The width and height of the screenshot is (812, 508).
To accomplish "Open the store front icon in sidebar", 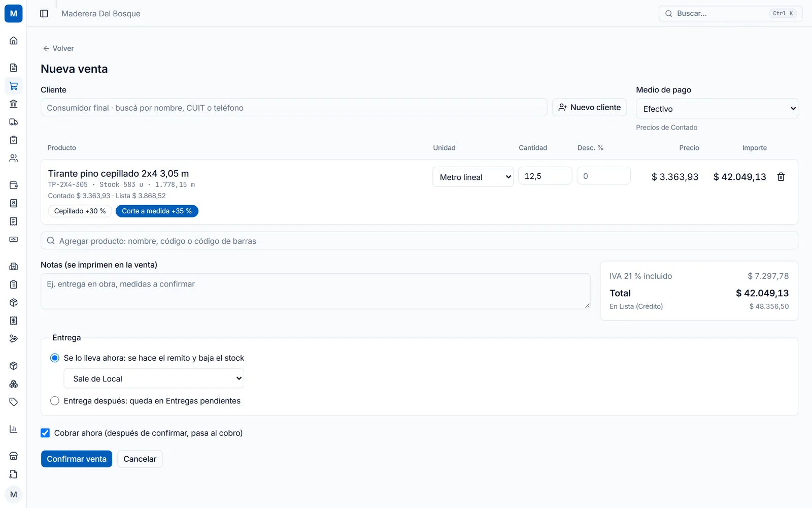I will [14, 456].
